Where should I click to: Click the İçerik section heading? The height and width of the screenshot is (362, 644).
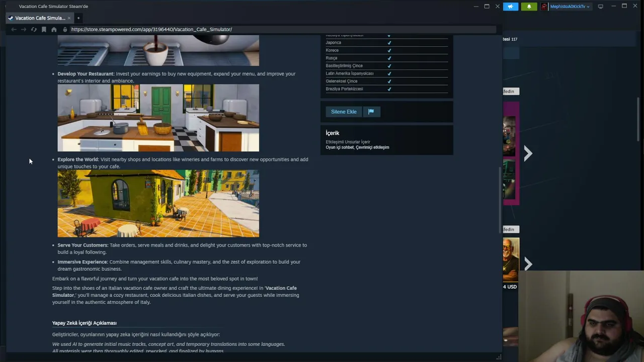333,133
